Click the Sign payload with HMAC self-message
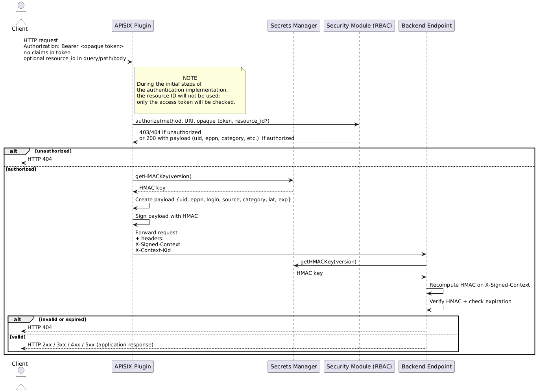537x392 pixels. point(166,216)
